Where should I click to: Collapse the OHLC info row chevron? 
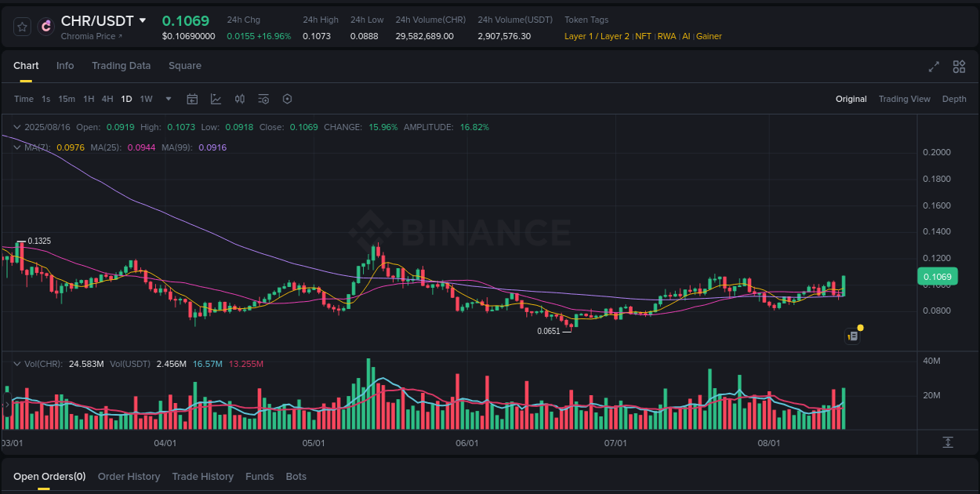[x=17, y=126]
